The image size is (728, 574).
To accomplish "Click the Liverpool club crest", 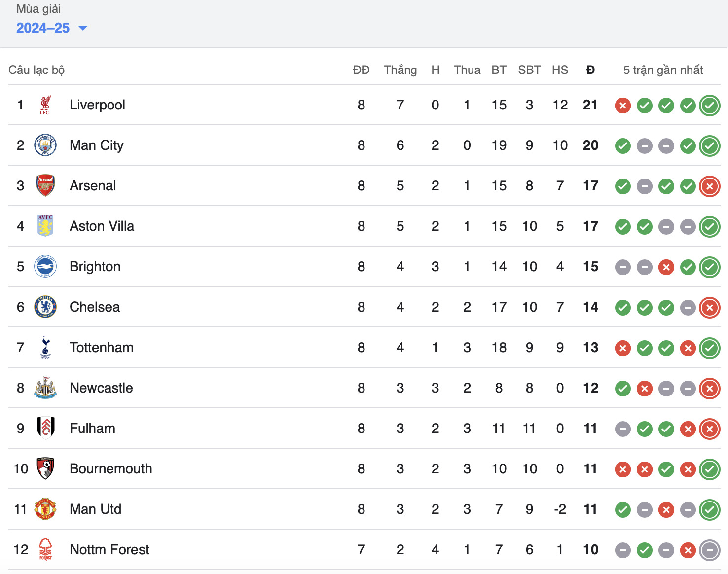I will click(x=45, y=105).
